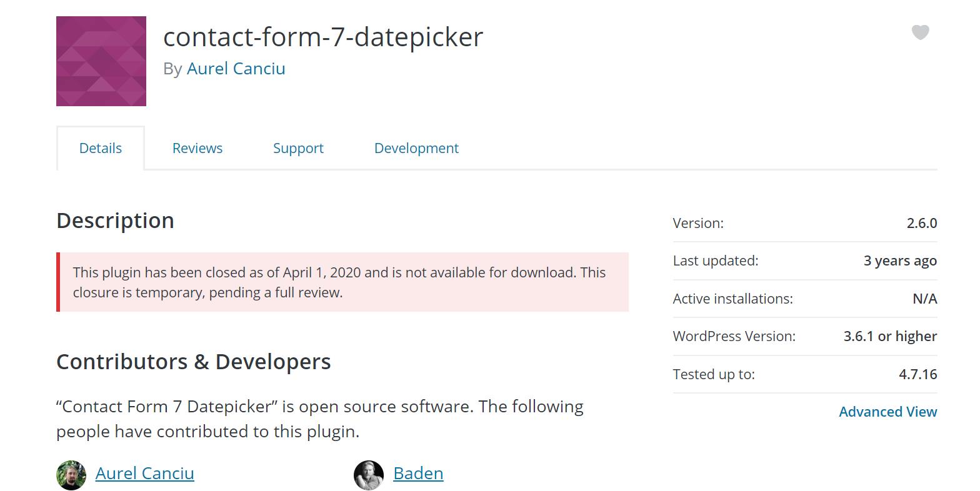This screenshot has height=491, width=980.
Task: Click the Description heading
Action: tap(115, 221)
